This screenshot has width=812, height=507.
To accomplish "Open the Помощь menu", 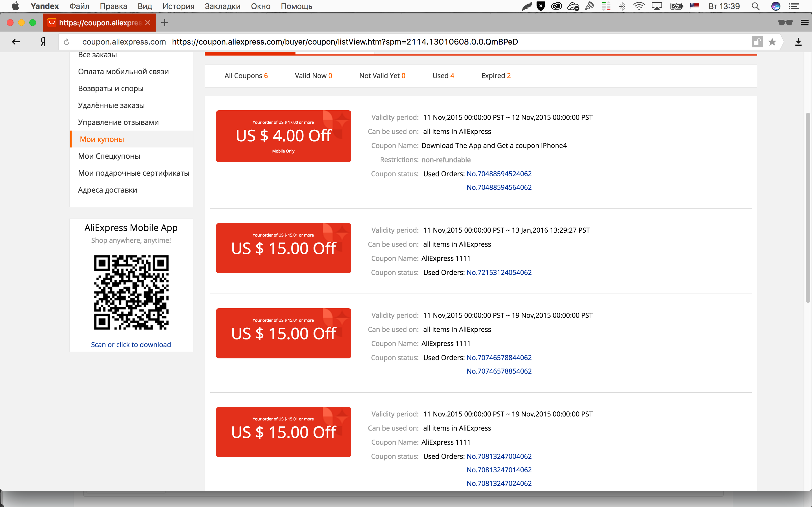I will (296, 6).
